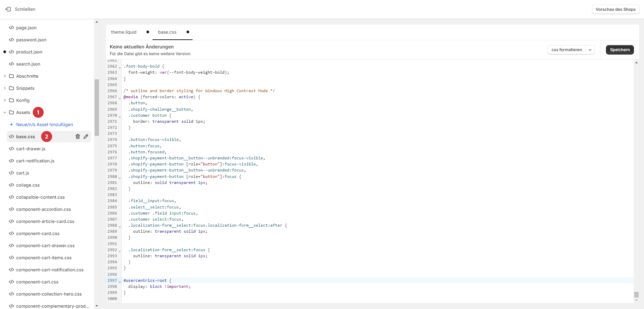The height and width of the screenshot is (309, 644).
Task: Open the css formatieren dropdown arrow
Action: tap(590, 50)
